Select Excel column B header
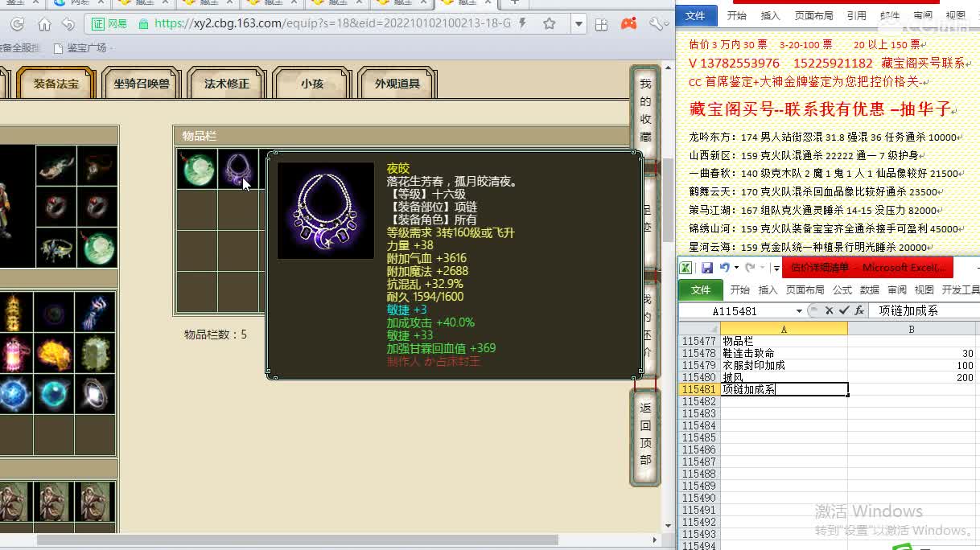Viewport: 980px width, 550px height. tap(913, 329)
